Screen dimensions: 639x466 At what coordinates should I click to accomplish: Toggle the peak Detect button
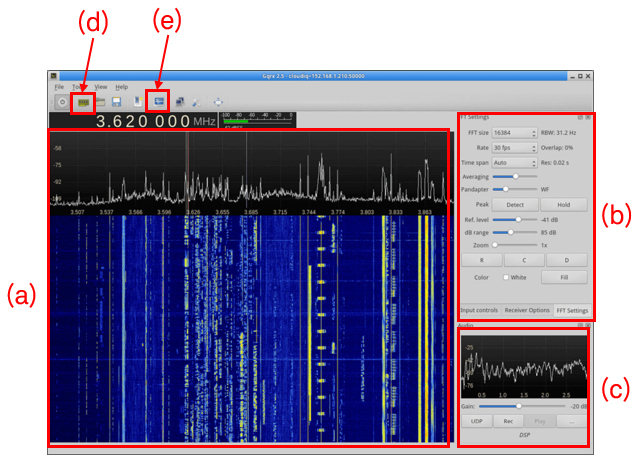[515, 205]
